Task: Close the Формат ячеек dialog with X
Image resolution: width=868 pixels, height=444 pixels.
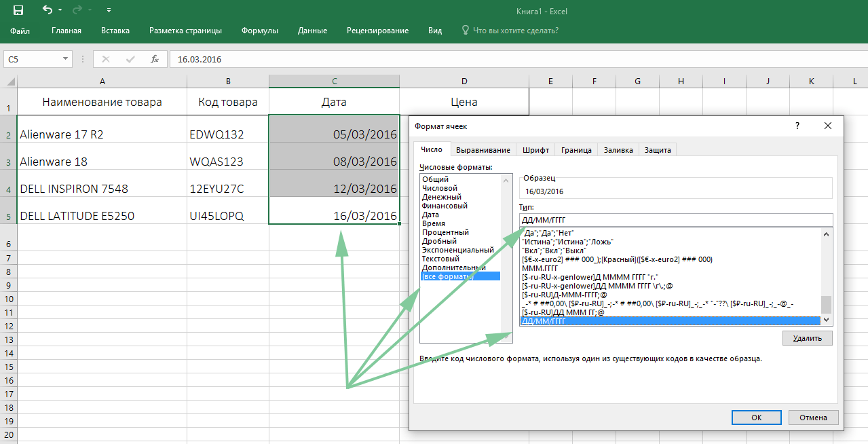Action: [827, 126]
